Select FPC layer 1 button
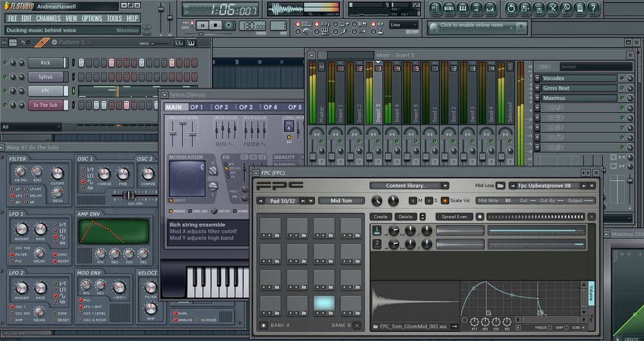The height and width of the screenshot is (341, 644). (377, 230)
